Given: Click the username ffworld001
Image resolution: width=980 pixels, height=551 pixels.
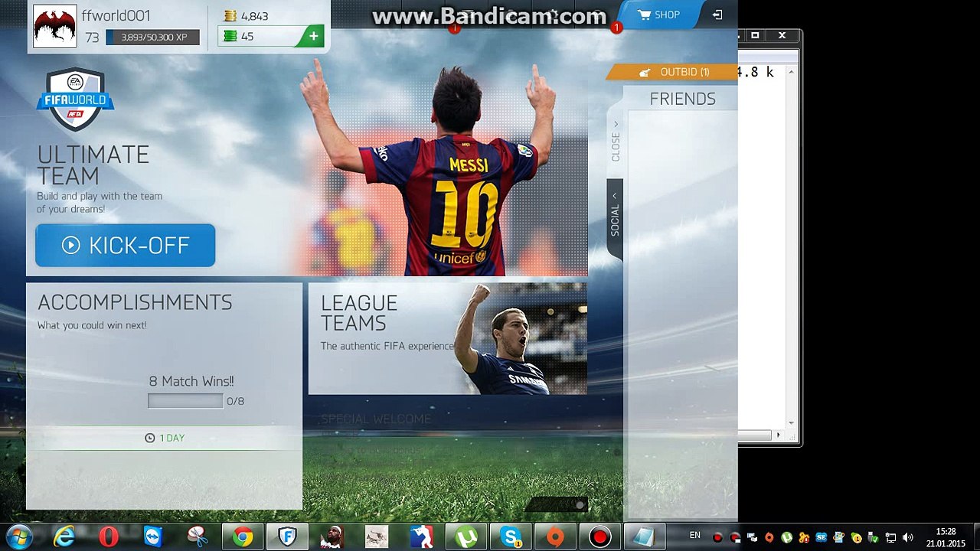Looking at the screenshot, I should pyautogui.click(x=116, y=16).
